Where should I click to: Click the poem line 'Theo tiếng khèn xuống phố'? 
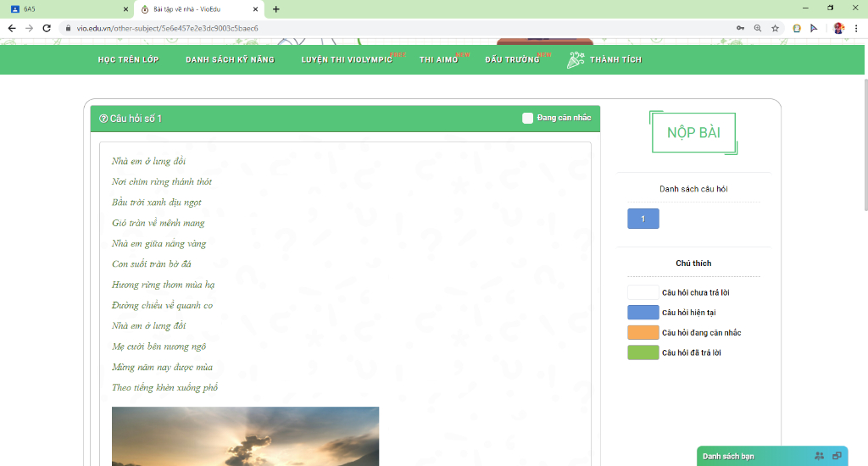[x=165, y=387]
